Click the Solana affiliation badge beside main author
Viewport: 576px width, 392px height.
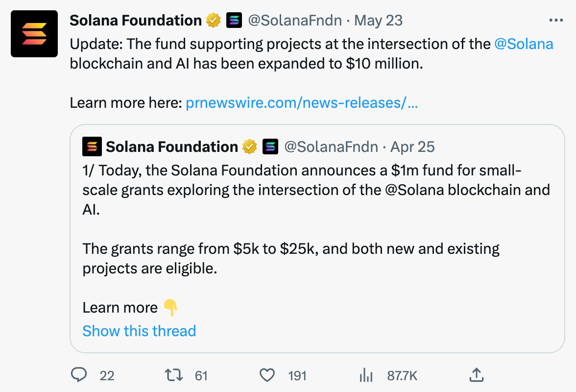point(234,21)
